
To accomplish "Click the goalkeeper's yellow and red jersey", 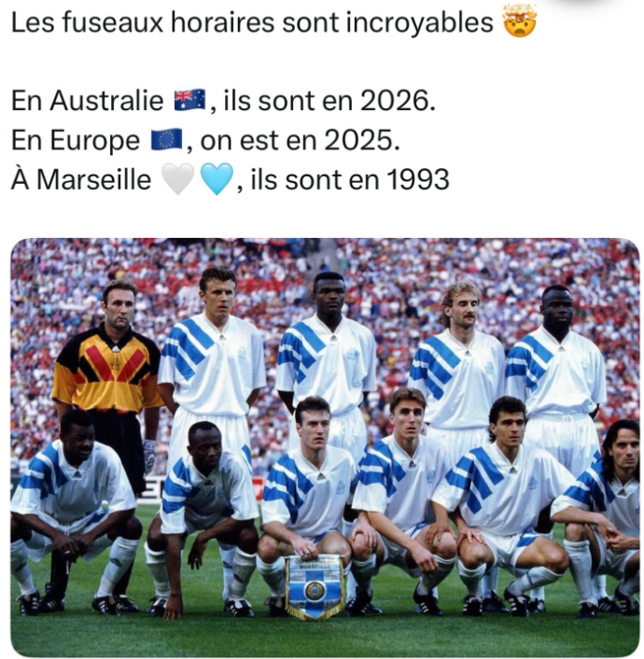I will pos(107,370).
